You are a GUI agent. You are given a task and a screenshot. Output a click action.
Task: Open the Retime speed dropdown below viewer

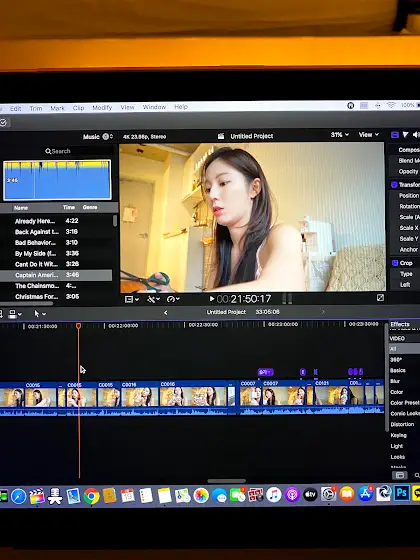[173, 299]
